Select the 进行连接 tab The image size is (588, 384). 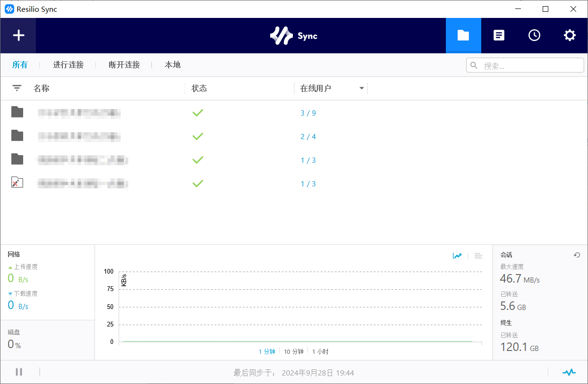pos(68,65)
